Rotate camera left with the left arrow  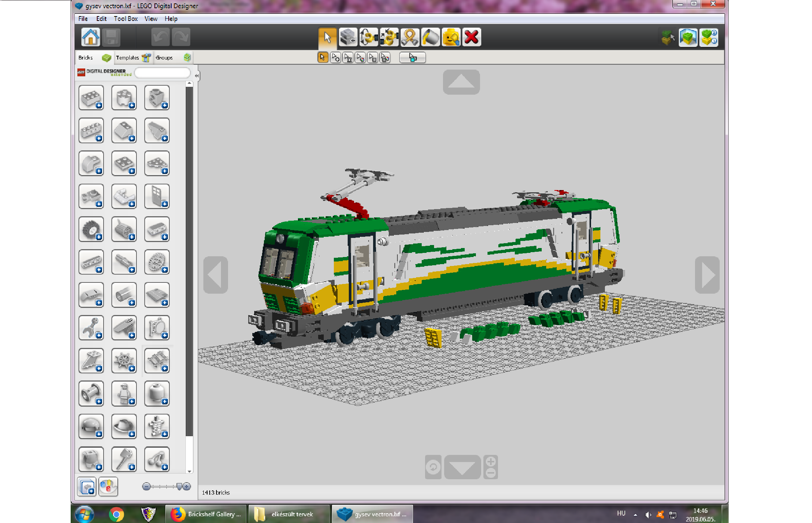[216, 275]
